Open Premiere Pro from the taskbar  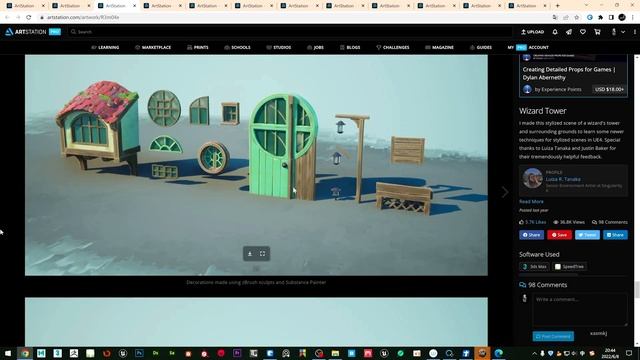point(237,353)
